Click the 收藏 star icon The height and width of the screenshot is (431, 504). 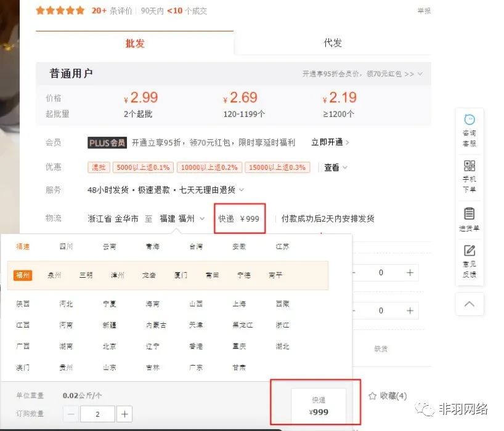coord(372,396)
